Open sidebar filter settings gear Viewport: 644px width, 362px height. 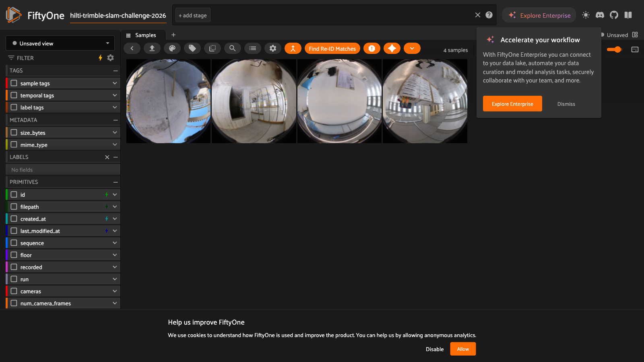[111, 58]
